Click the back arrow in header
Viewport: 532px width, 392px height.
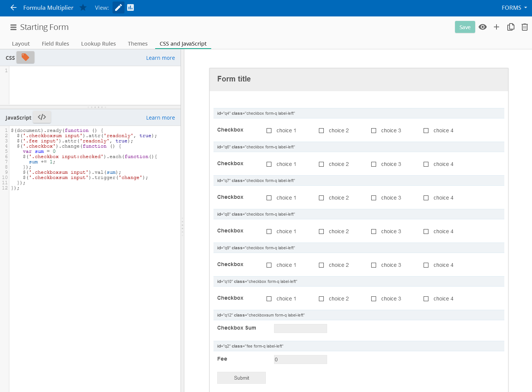pos(13,7)
